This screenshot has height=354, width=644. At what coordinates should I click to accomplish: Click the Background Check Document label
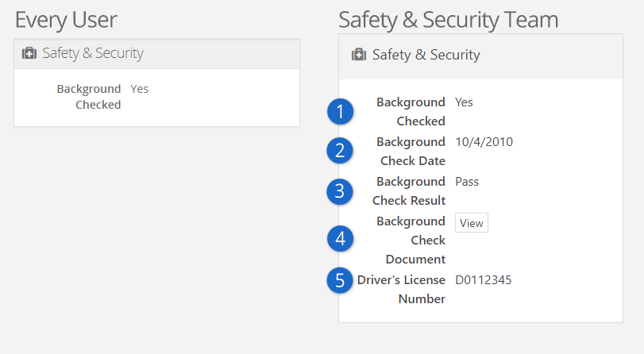(411, 240)
